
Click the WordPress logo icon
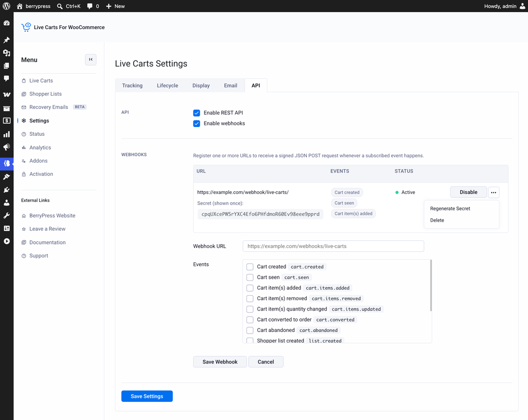[x=7, y=6]
